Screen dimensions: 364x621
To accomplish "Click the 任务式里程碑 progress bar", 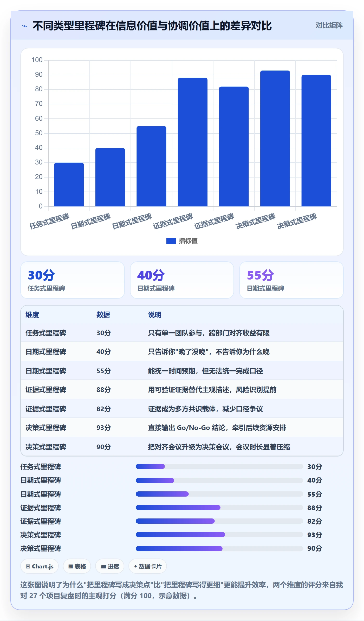I will point(219,466).
